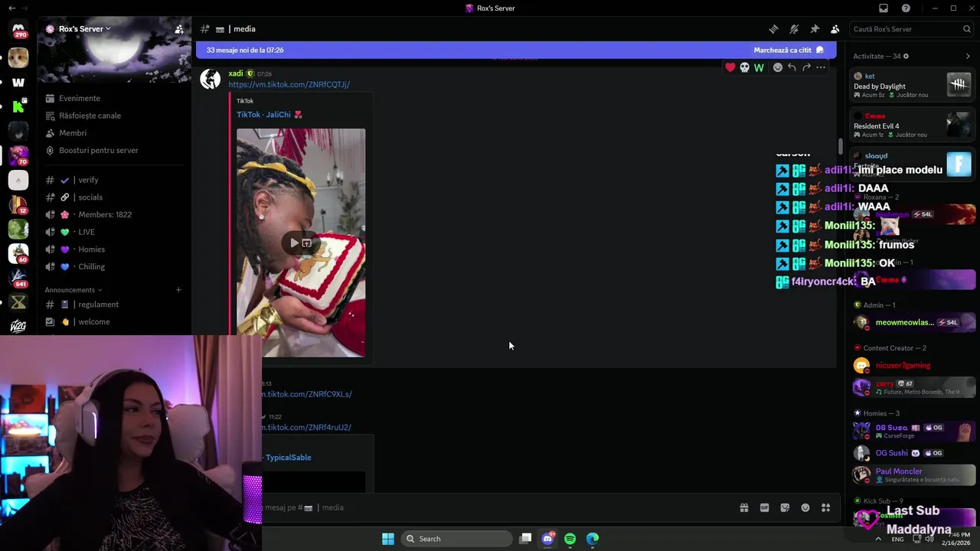Open the ZNRfC9XLs TikTok link
Viewport: 980px width, 551px height.
[307, 394]
